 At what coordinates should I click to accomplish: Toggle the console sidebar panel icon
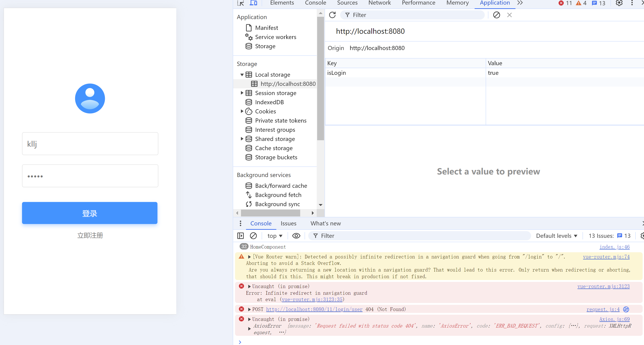(x=241, y=236)
